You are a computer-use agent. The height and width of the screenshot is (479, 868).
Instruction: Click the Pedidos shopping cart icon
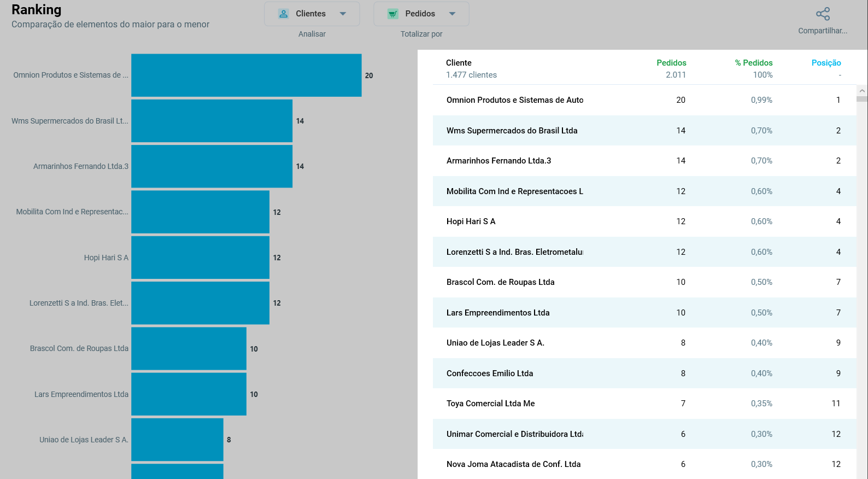click(x=392, y=14)
